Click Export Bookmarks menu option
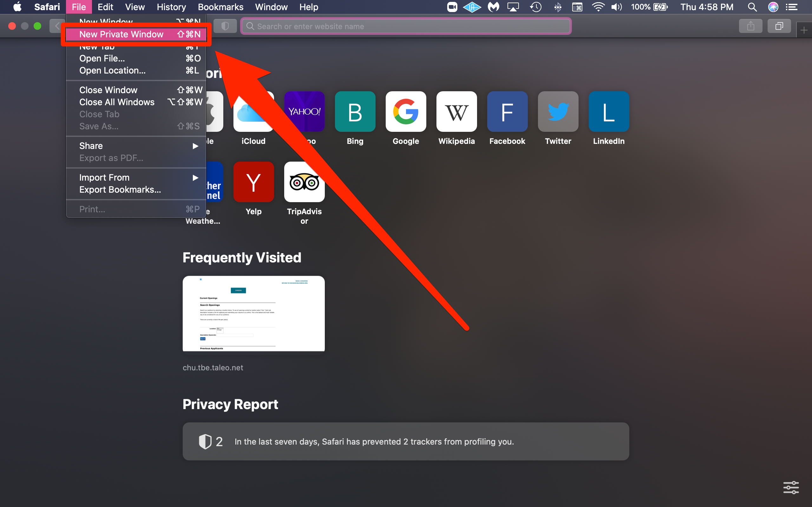This screenshot has width=812, height=507. (x=120, y=190)
